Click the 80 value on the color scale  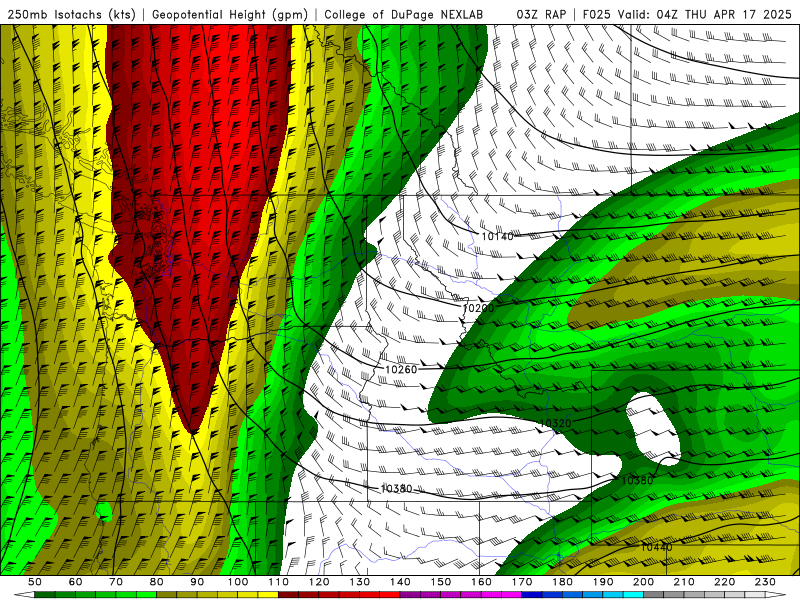point(157,582)
